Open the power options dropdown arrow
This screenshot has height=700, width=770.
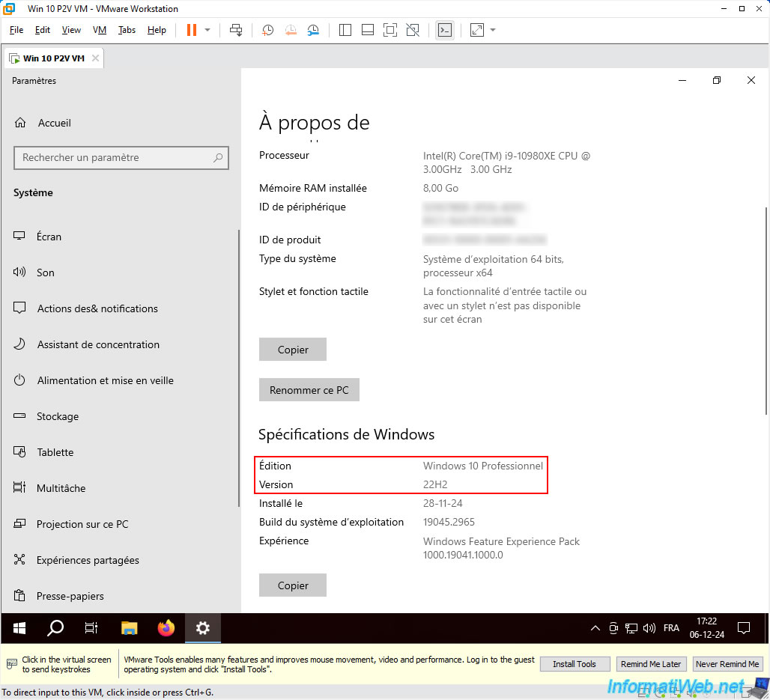[207, 30]
